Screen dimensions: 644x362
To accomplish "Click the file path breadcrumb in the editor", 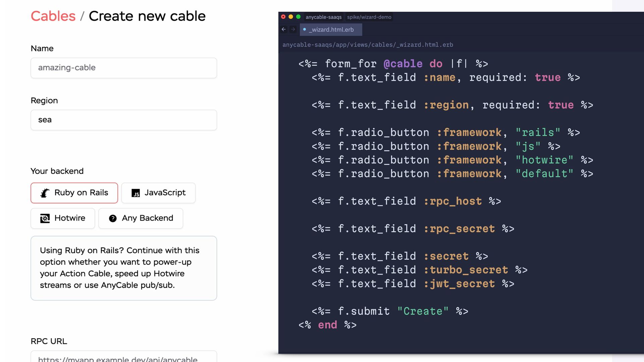I will coord(368,45).
